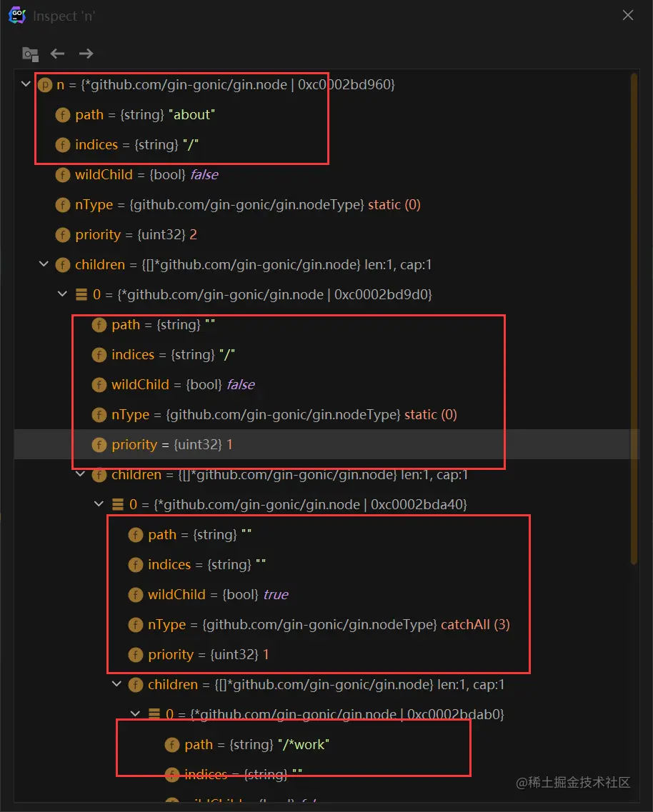653x812 pixels.
Task: Click field icon next to priority 2
Action: tap(63, 234)
